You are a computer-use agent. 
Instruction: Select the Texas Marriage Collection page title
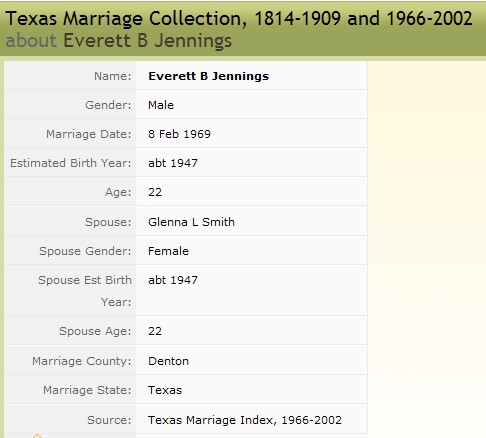click(x=239, y=18)
